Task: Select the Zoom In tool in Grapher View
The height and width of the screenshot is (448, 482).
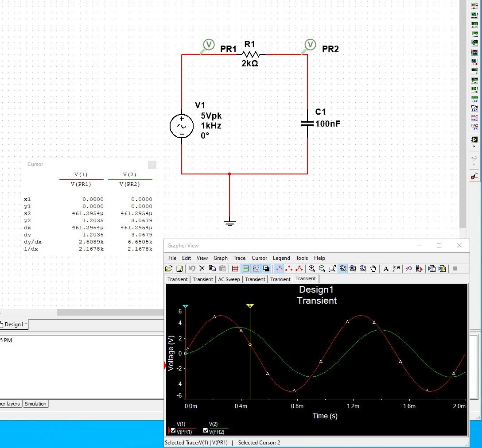Action: point(312,268)
